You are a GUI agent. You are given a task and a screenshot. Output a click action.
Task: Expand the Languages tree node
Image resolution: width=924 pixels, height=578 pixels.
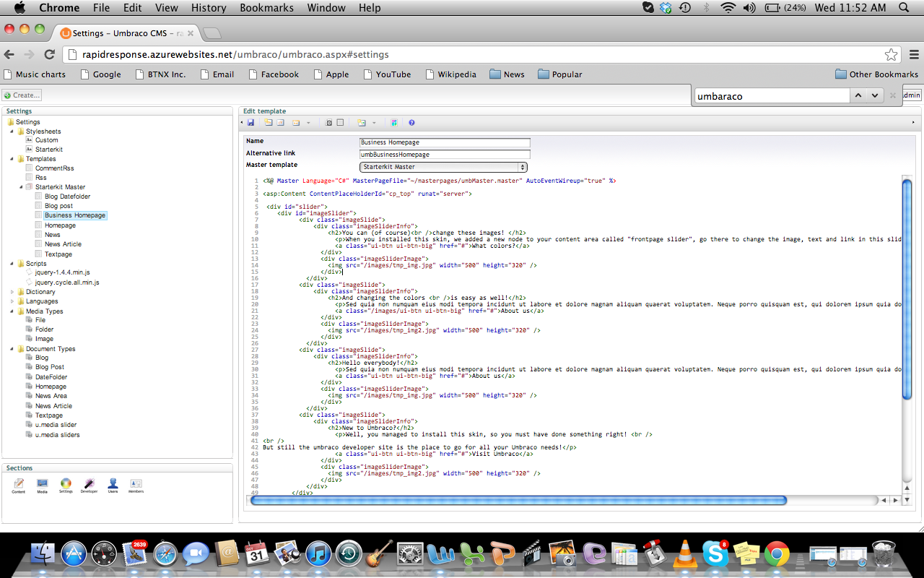tap(12, 301)
